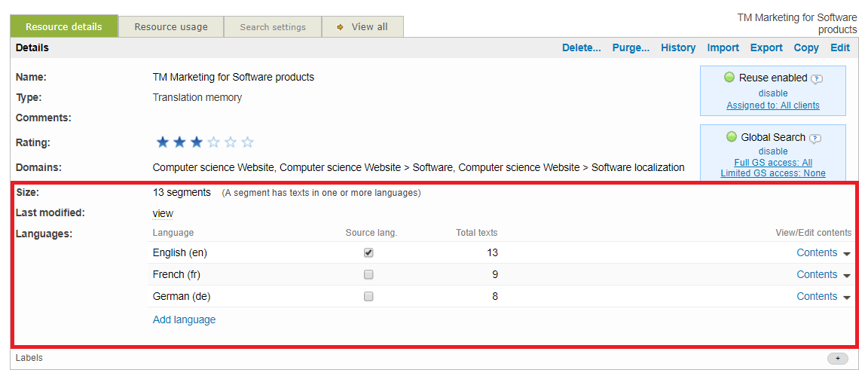Image resolution: width=868 pixels, height=382 pixels.
Task: Click the help icon beside Reuse enabled
Action: tap(817, 78)
